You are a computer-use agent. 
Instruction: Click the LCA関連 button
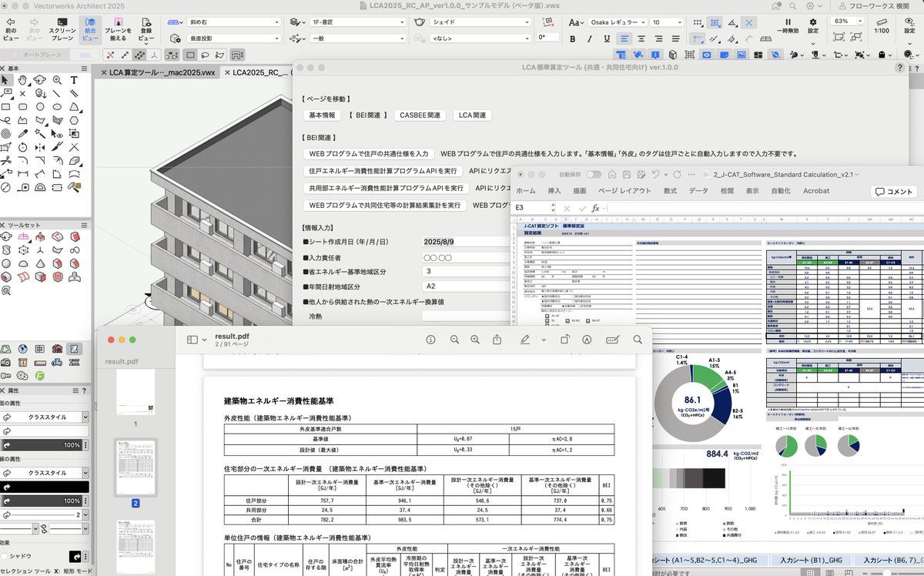click(472, 115)
